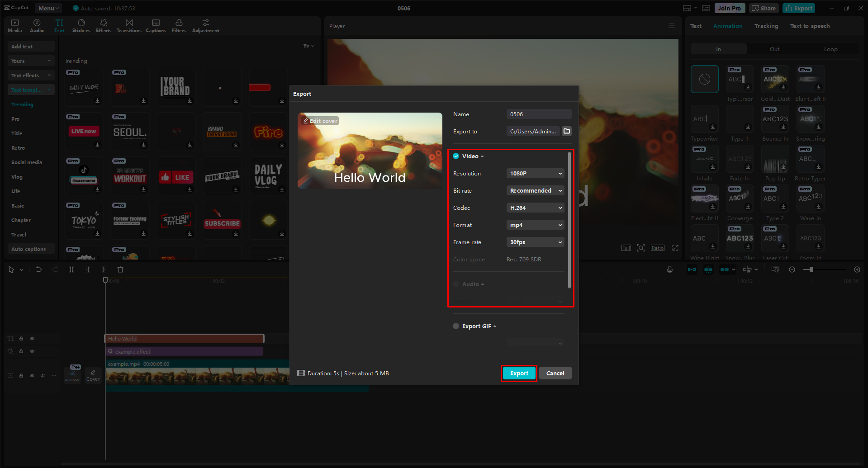Select the Auto captions option

tap(31, 249)
